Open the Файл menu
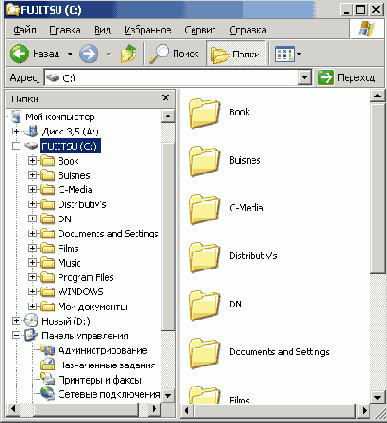This screenshot has width=387, height=423. [25, 30]
